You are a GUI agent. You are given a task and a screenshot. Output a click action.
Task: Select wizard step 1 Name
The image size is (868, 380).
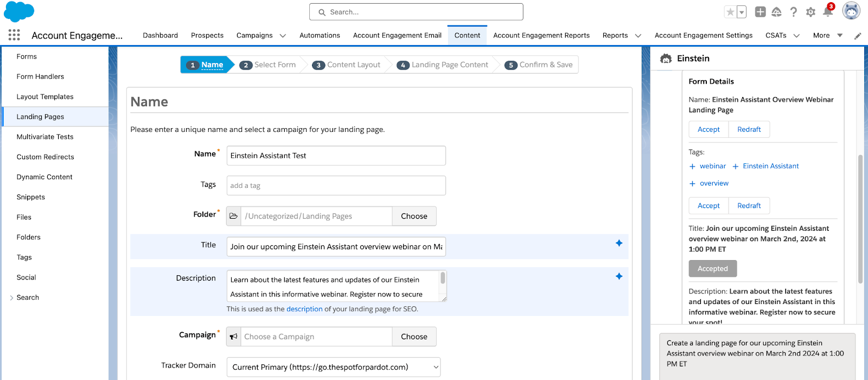pyautogui.click(x=205, y=65)
